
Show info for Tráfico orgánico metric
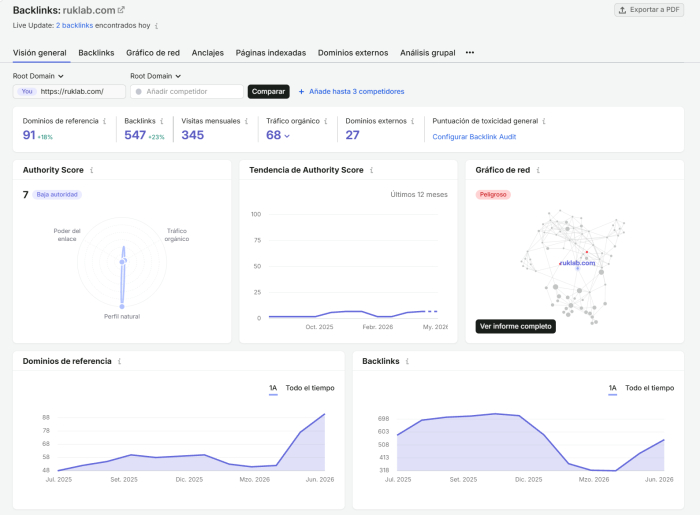click(326, 121)
